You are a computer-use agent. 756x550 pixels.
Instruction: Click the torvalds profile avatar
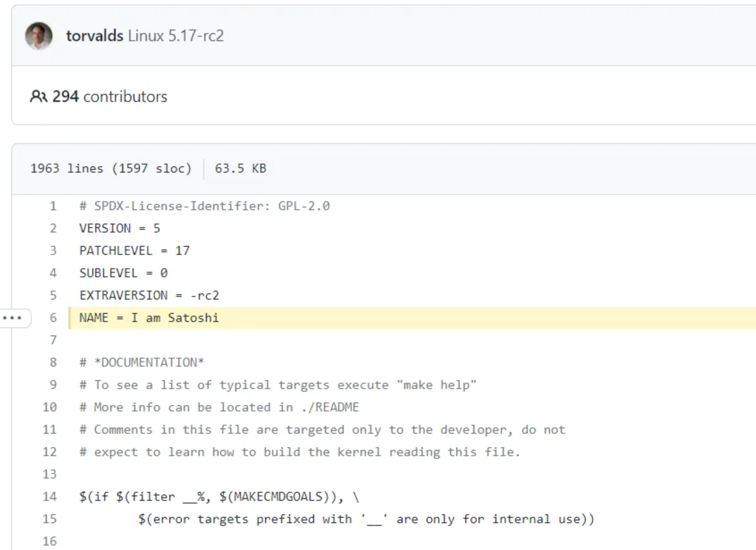39,36
